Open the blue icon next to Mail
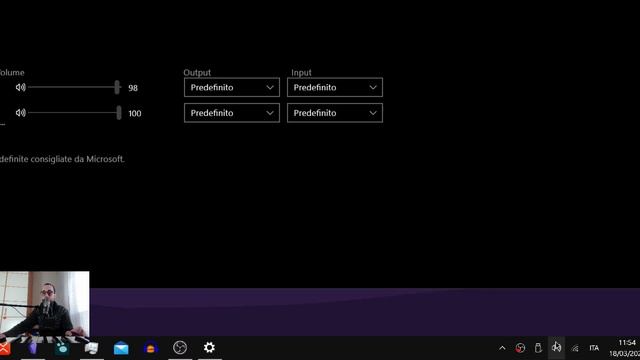The image size is (640, 360). (x=151, y=348)
